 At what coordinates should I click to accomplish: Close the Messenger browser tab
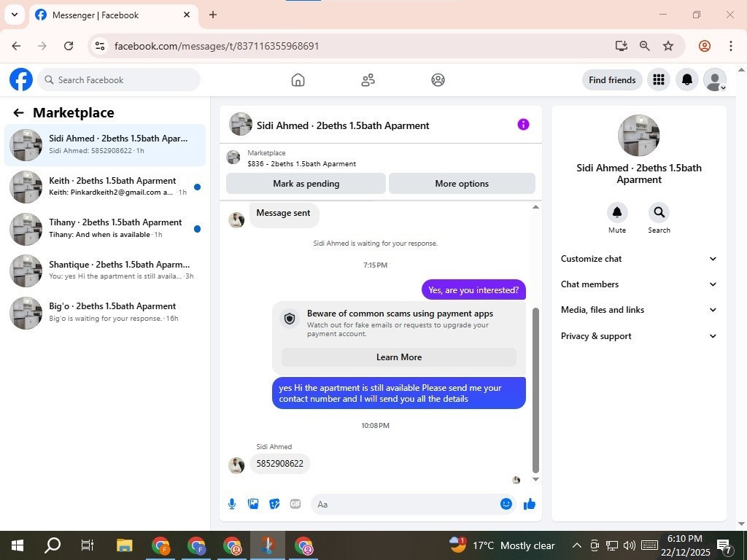187,15
